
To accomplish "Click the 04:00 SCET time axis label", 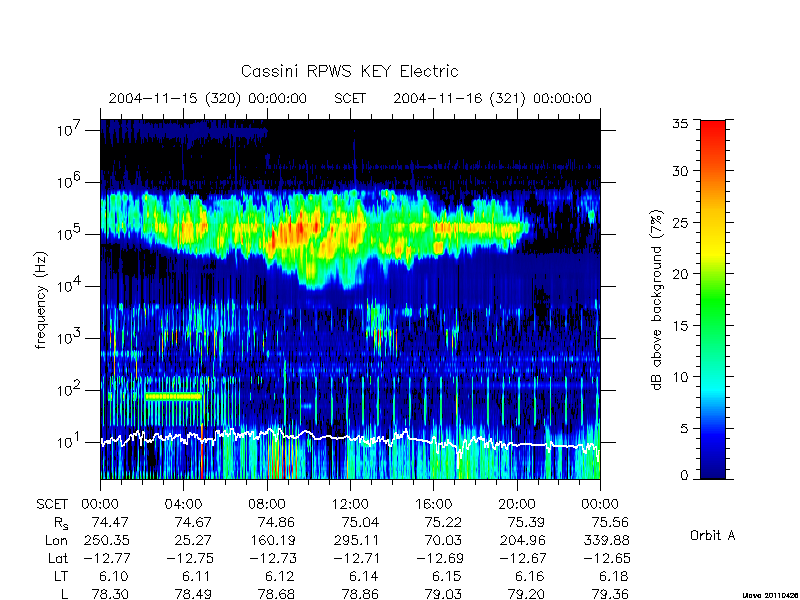I will [x=183, y=504].
